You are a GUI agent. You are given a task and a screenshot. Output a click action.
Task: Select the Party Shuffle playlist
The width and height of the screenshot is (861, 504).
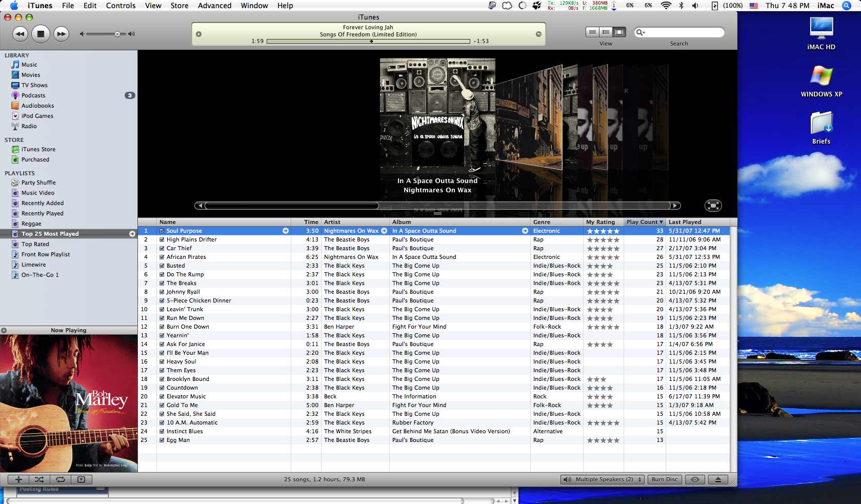[38, 183]
